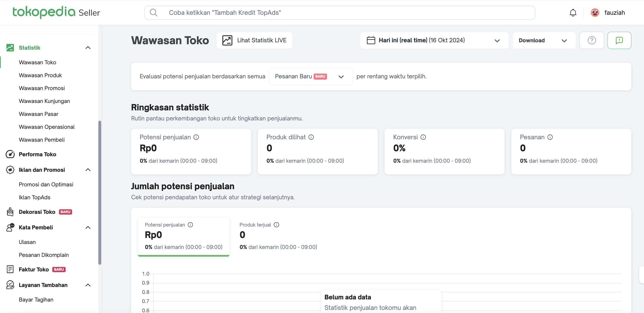Collapse the Kata Pembeli section

coord(88,227)
